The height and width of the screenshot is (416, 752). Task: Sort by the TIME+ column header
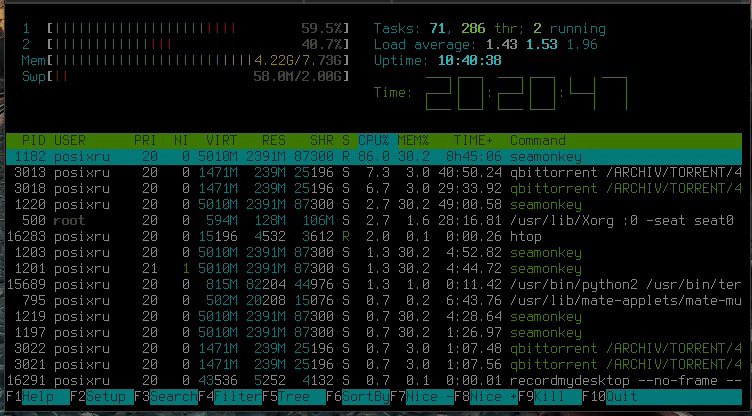[473, 141]
